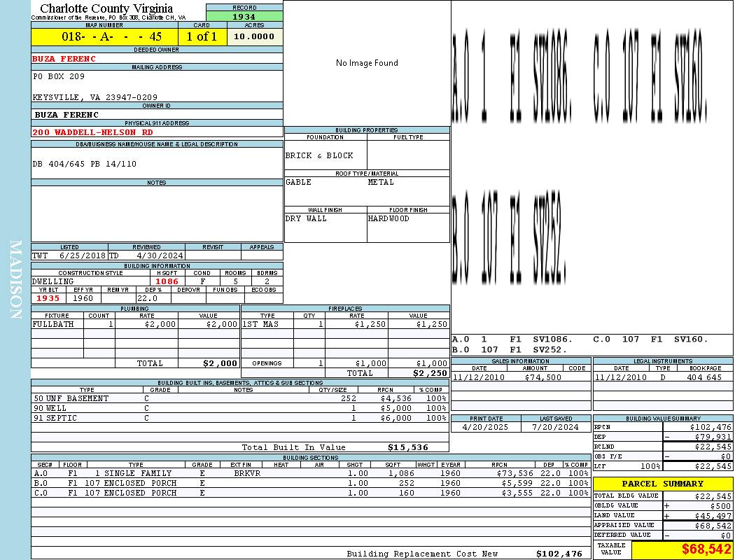The width and height of the screenshot is (735, 560).
Task: Click the PARCEL SUMMARY header
Action: [x=662, y=484]
